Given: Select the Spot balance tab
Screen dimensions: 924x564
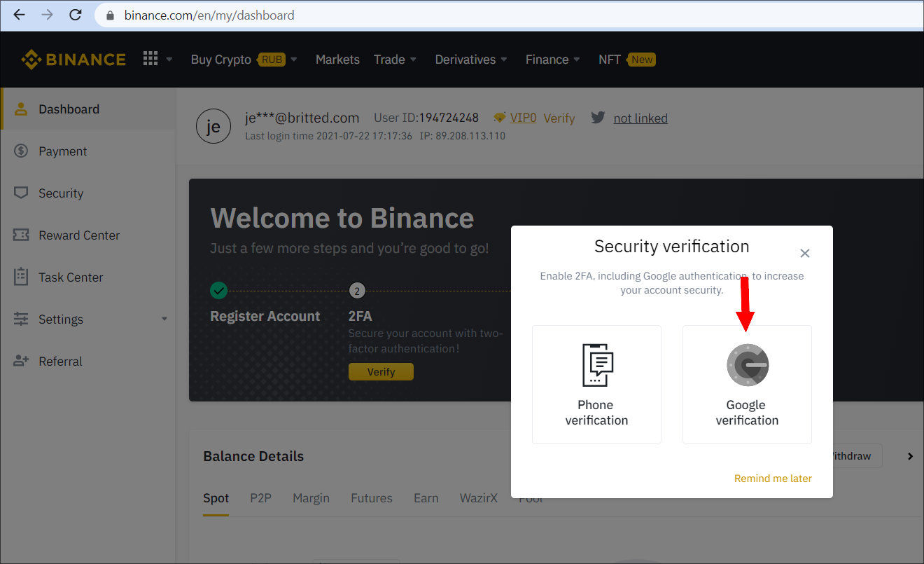Looking at the screenshot, I should coord(216,498).
